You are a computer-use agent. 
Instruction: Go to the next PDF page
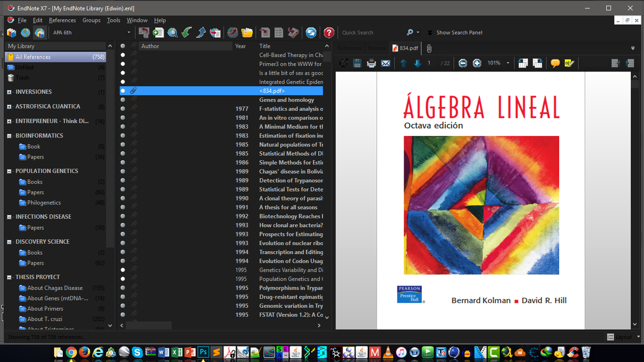[417, 63]
